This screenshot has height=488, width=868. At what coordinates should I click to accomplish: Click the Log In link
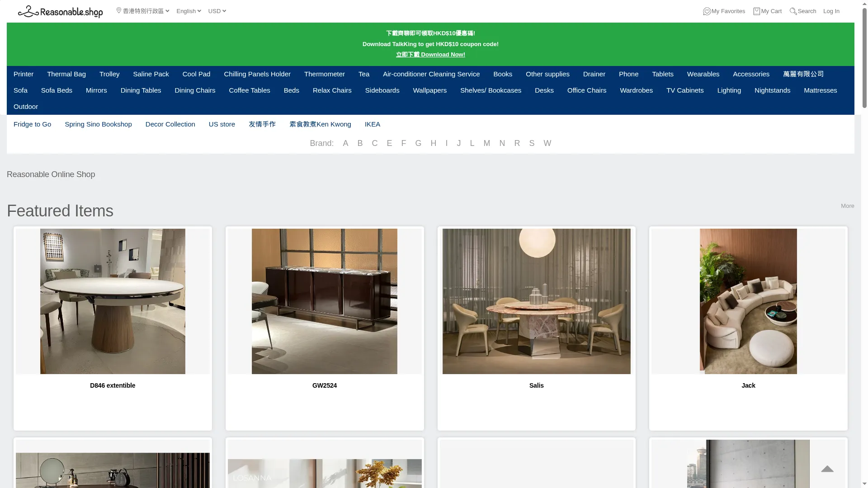pos(831,11)
